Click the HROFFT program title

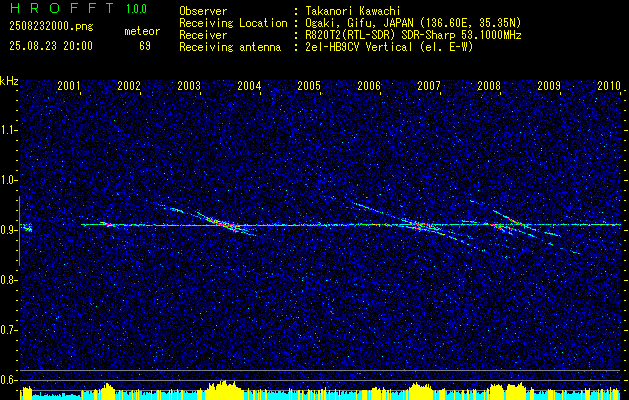62,8
